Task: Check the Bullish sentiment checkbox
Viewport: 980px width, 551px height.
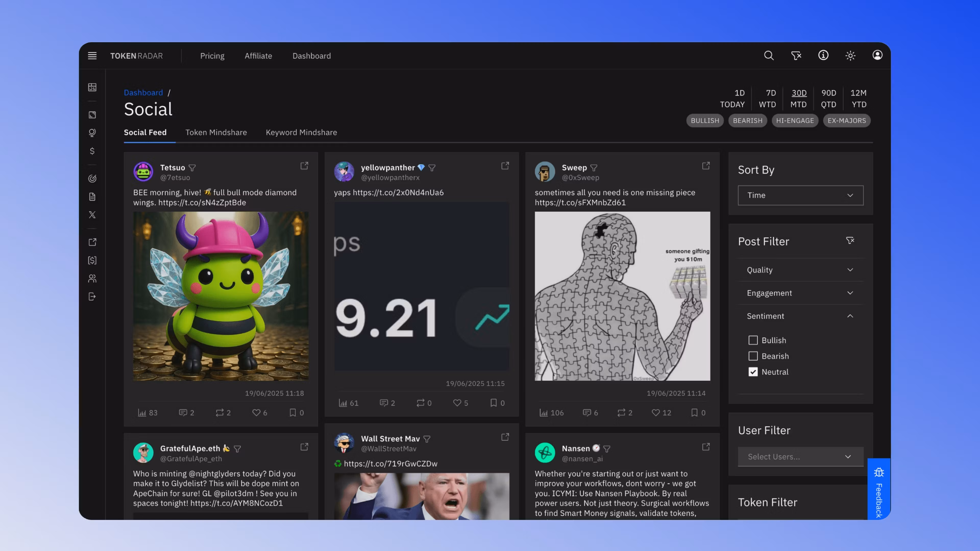Action: click(x=753, y=340)
